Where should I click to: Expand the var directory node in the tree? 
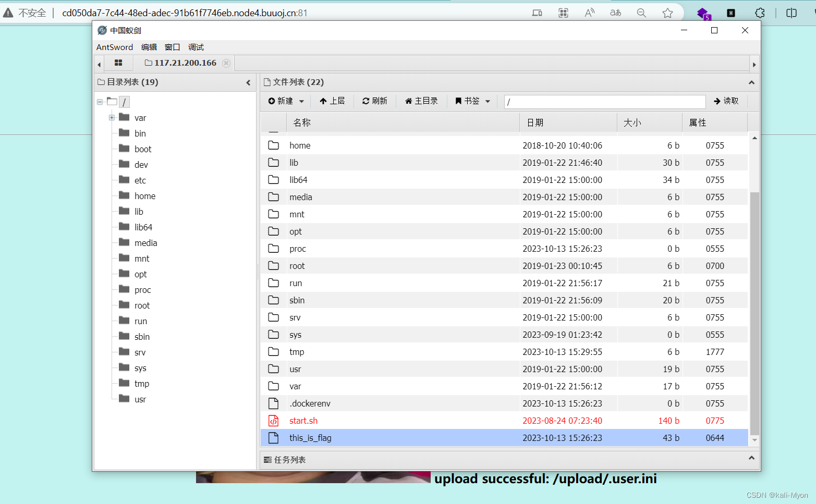click(111, 117)
